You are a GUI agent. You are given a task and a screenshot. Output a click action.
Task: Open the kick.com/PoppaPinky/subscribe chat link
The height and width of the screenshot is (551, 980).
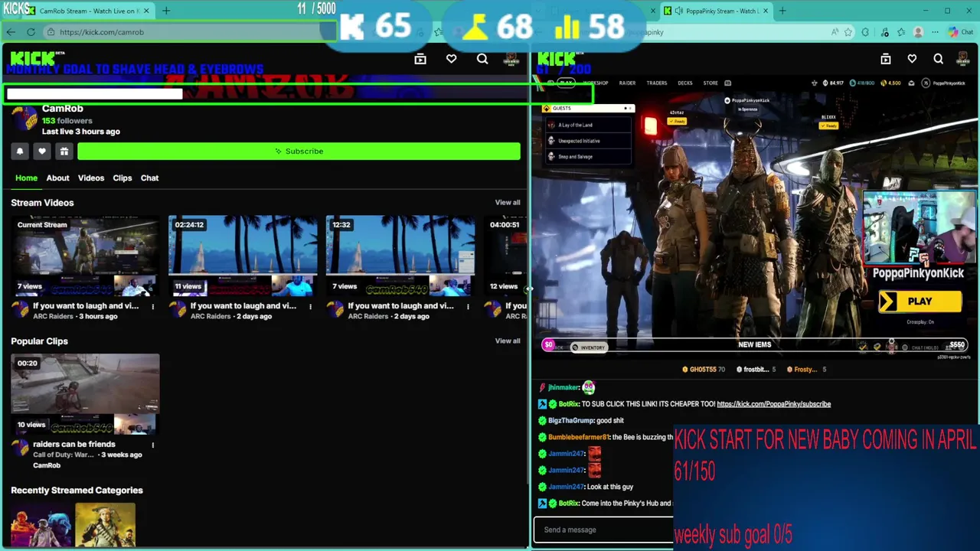pos(773,404)
